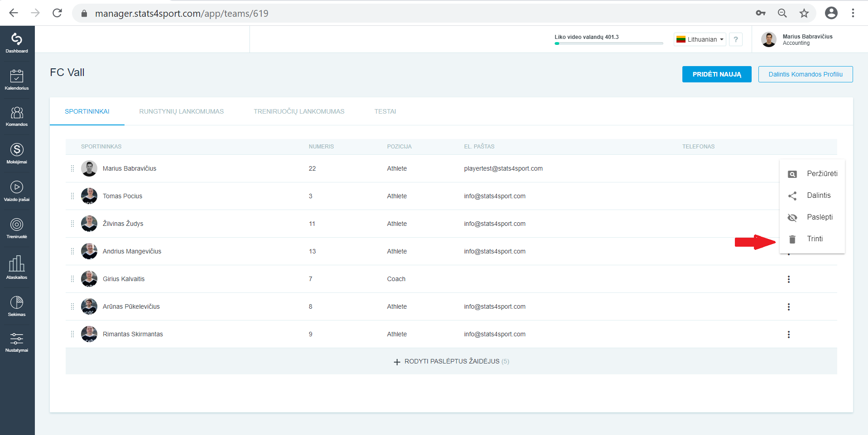868x435 pixels.
Task: Click Tomas Pocius avatar thumbnail
Action: pyautogui.click(x=89, y=196)
